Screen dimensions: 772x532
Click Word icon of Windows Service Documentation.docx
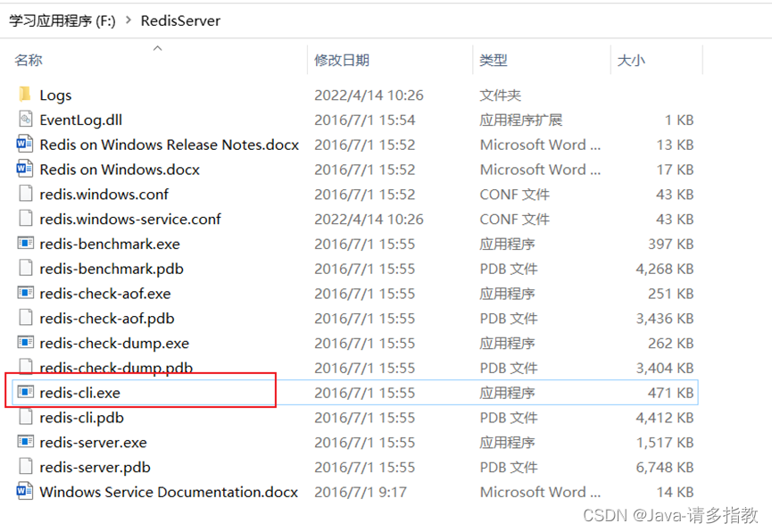pyautogui.click(x=25, y=491)
